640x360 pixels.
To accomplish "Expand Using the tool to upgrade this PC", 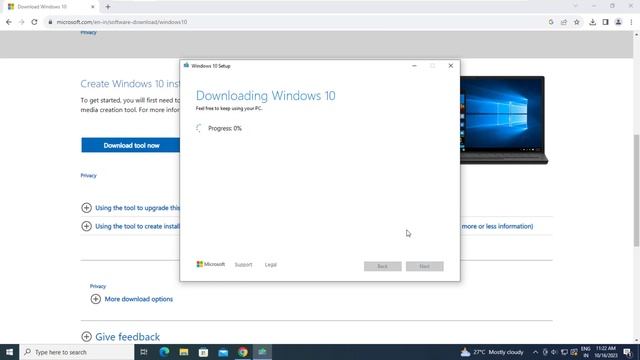I will [x=130, y=208].
